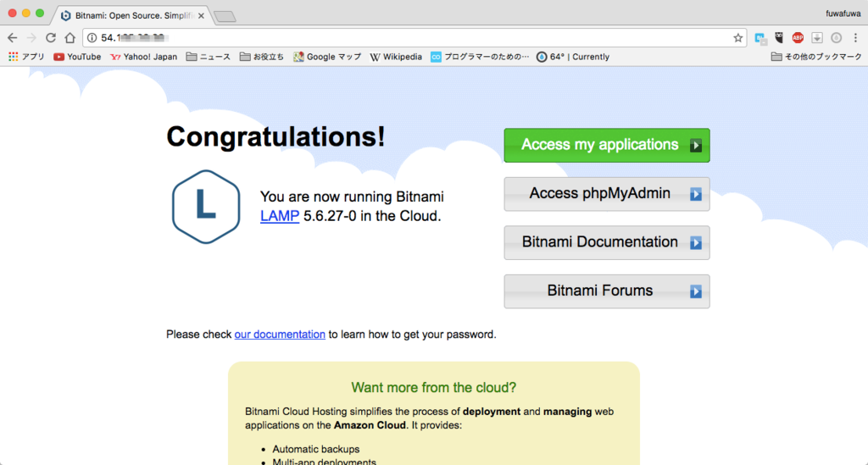
Task: Open the アプリ apps shortcut
Action: click(26, 57)
